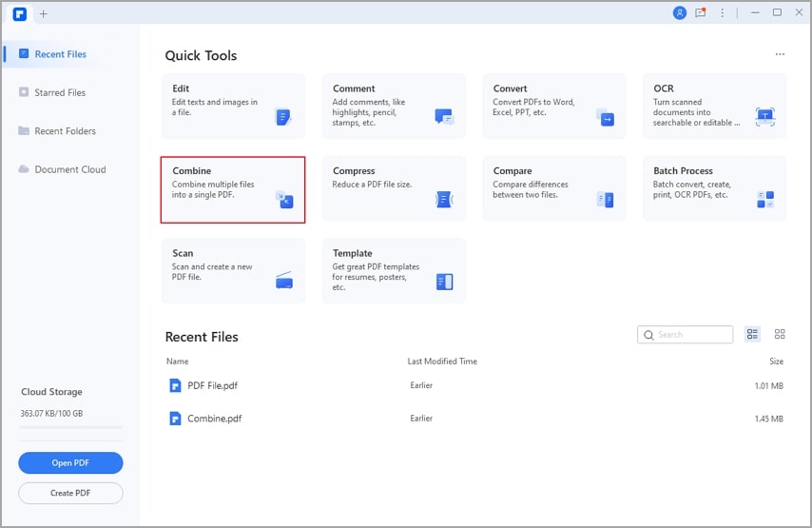Open a new tab with the plus icon
The image size is (812, 528).
click(44, 14)
